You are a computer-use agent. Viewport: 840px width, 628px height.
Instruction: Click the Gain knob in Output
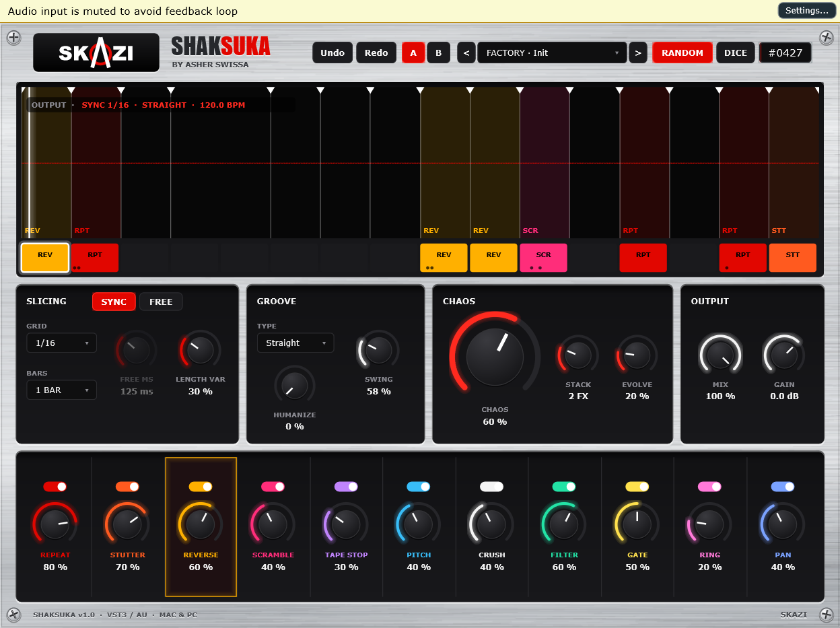tap(784, 355)
